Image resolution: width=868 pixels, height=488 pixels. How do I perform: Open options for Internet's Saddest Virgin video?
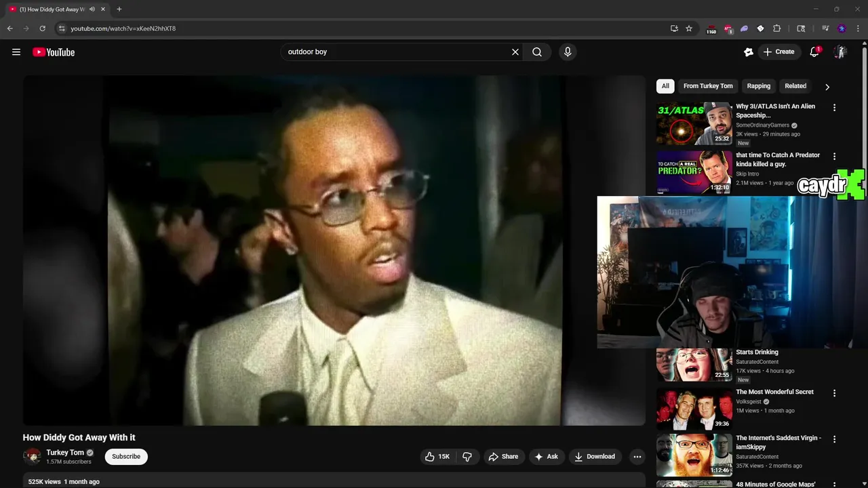834,439
